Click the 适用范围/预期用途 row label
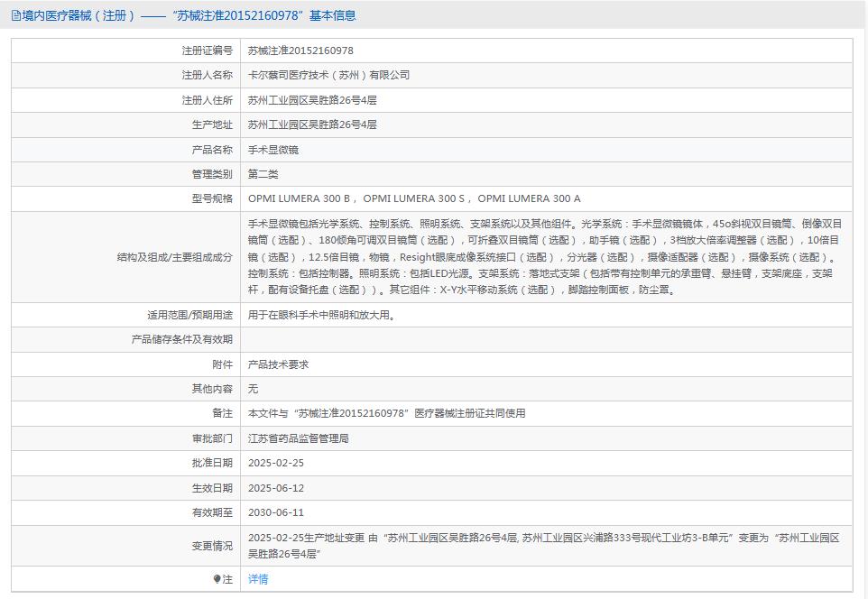The width and height of the screenshot is (868, 599). pos(189,315)
